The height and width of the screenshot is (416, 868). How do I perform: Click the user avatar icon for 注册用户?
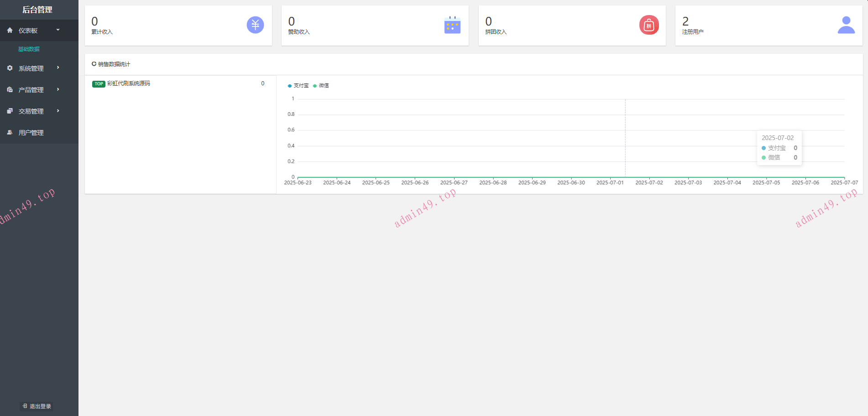pyautogui.click(x=846, y=25)
